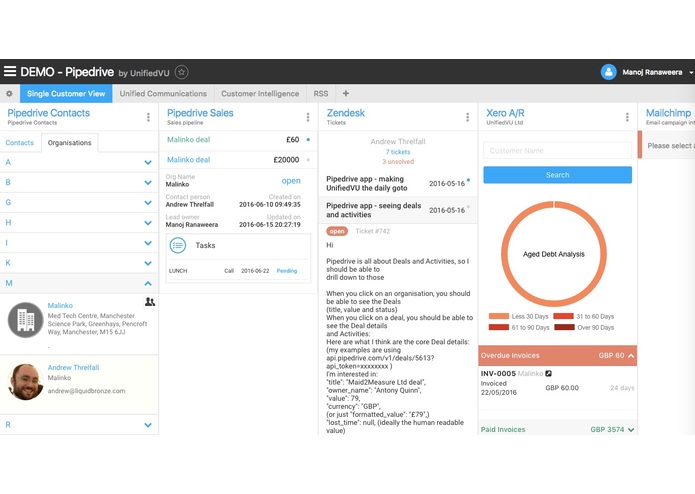Click the 3 unsolved text
This screenshot has width=695, height=494.
click(x=398, y=162)
